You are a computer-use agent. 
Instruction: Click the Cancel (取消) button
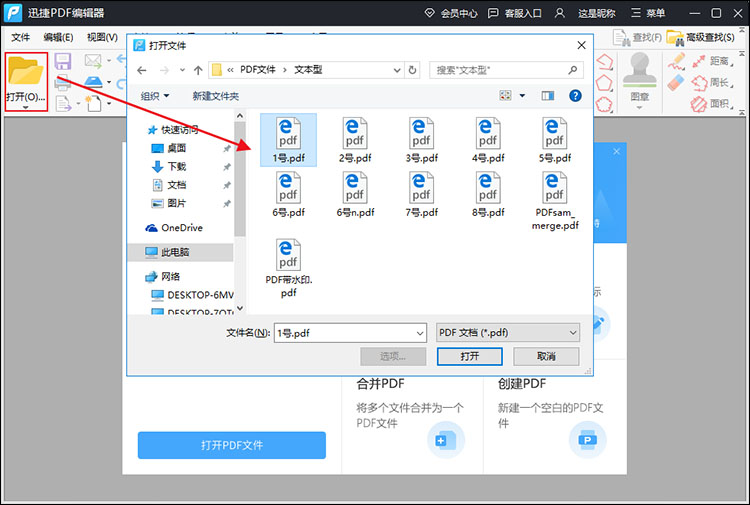pyautogui.click(x=546, y=356)
